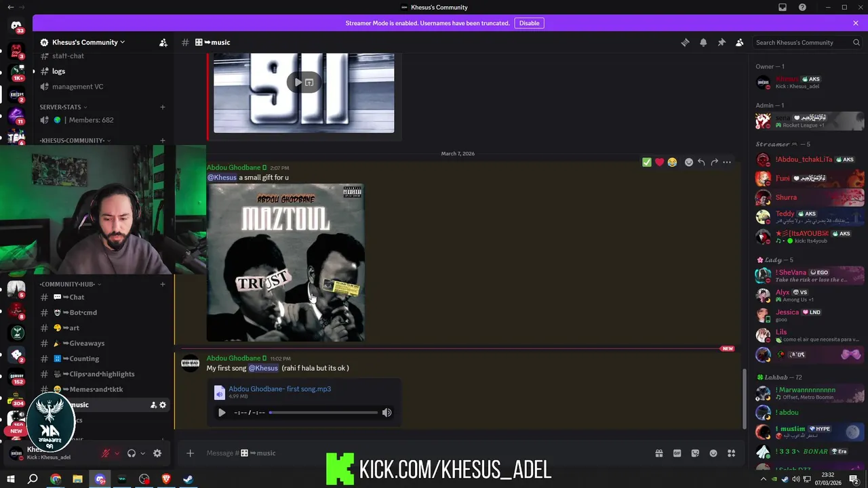Collapse COMMUNITY-HUB category

pyautogui.click(x=70, y=284)
